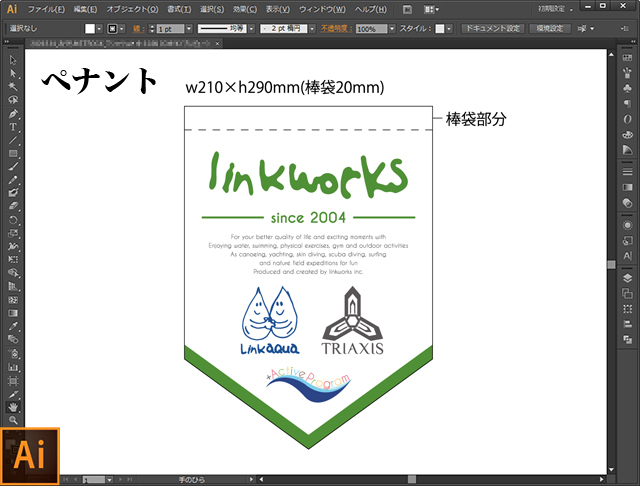The height and width of the screenshot is (486, 640).
Task: Select the Perspective Grid tool
Action: (13, 286)
